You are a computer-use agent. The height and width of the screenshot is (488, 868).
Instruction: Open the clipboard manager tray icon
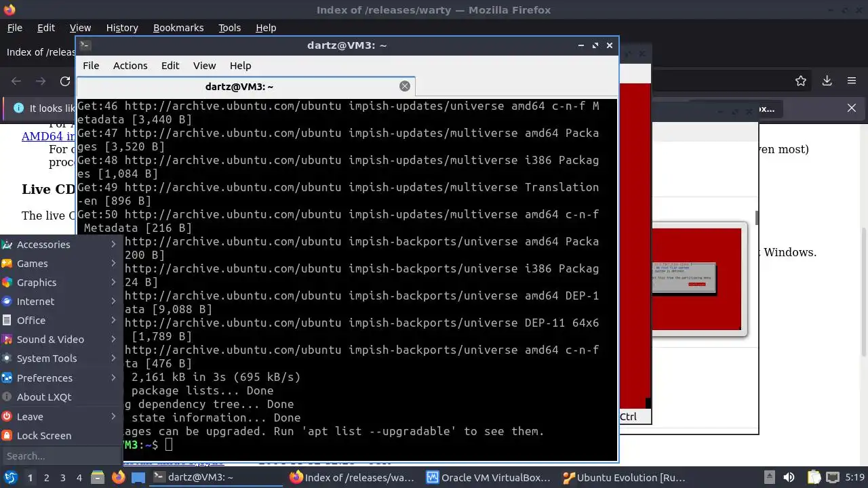[x=814, y=477]
